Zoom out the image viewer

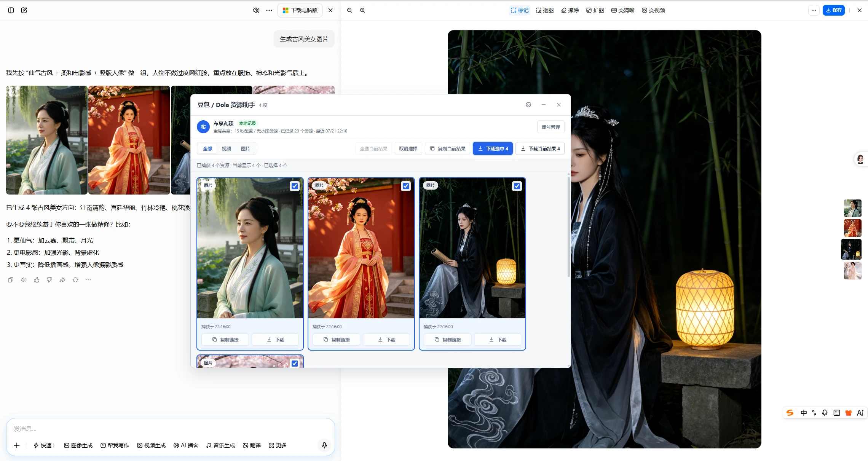click(349, 10)
